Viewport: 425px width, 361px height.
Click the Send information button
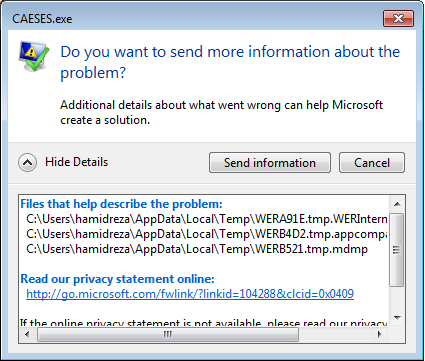coord(270,163)
